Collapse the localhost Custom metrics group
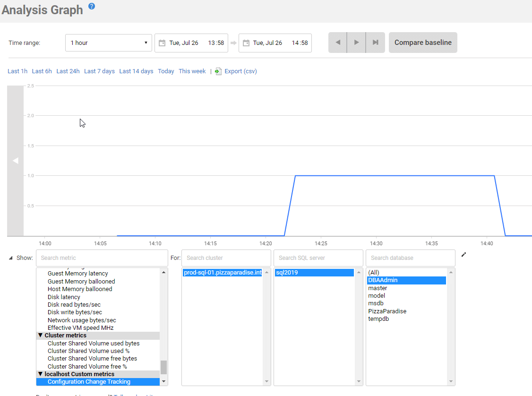The width and height of the screenshot is (532, 396). click(x=40, y=374)
